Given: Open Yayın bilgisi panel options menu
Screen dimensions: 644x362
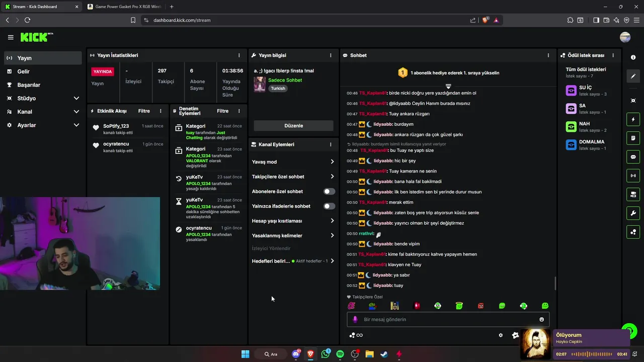Looking at the screenshot, I should point(331,55).
